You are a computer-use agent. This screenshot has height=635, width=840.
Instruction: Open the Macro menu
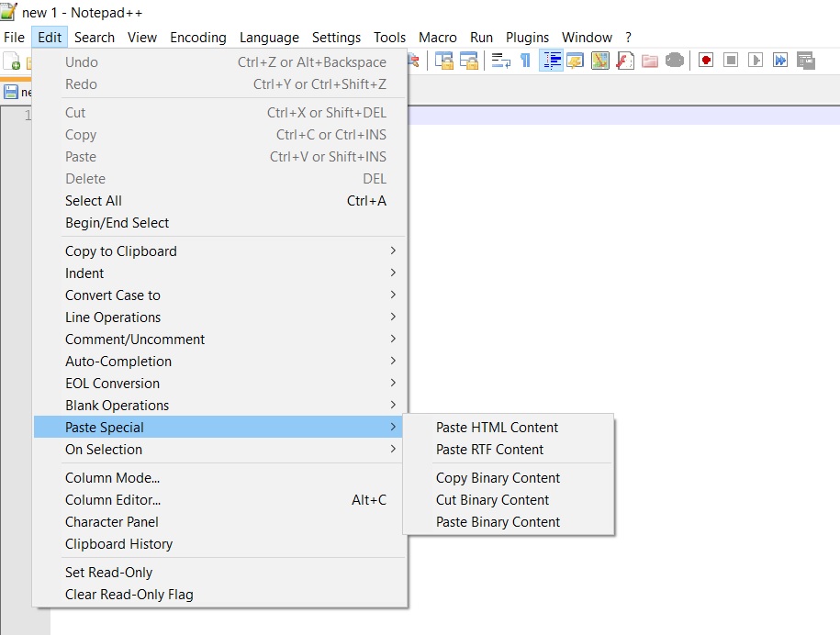tap(437, 38)
